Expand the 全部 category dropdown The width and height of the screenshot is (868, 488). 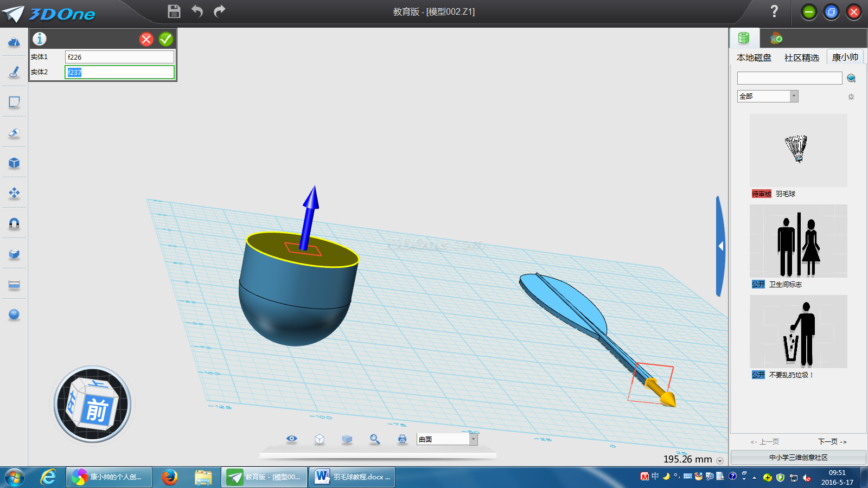point(794,96)
